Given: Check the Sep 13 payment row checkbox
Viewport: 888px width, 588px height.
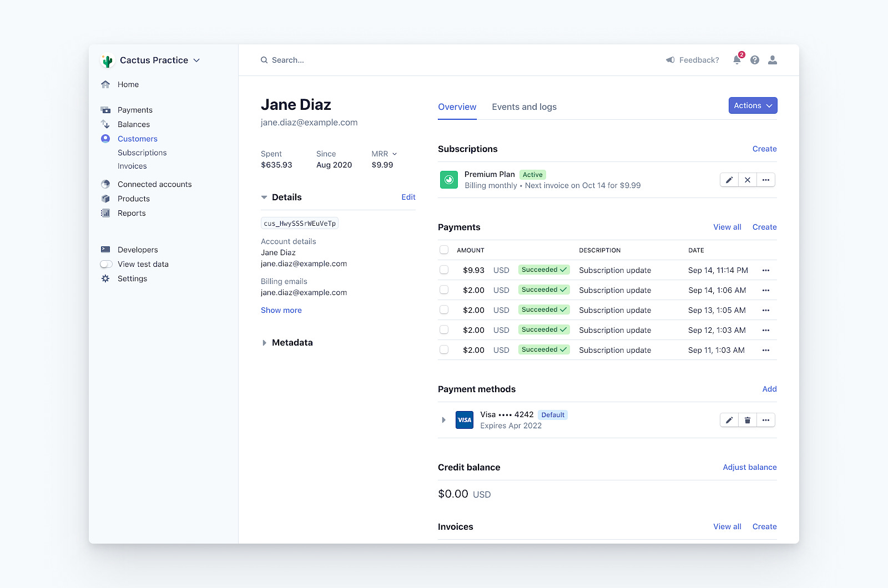Looking at the screenshot, I should coord(444,310).
